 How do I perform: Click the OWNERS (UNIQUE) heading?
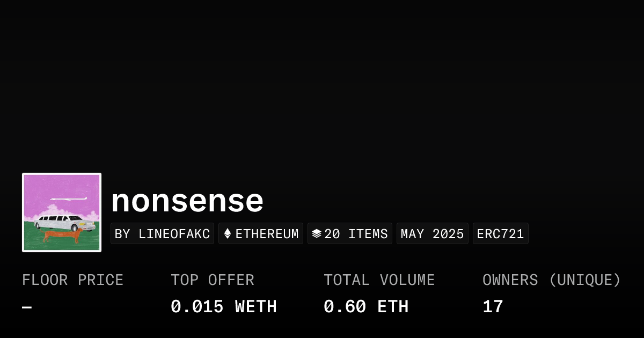tap(551, 280)
